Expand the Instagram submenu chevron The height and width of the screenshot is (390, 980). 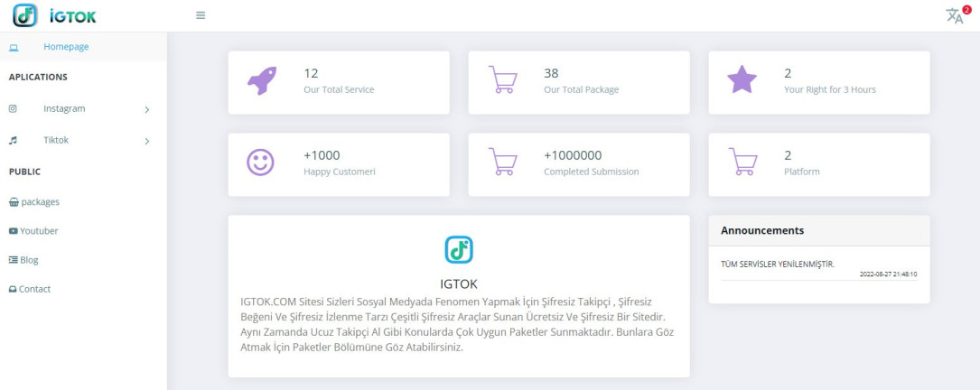click(x=147, y=110)
